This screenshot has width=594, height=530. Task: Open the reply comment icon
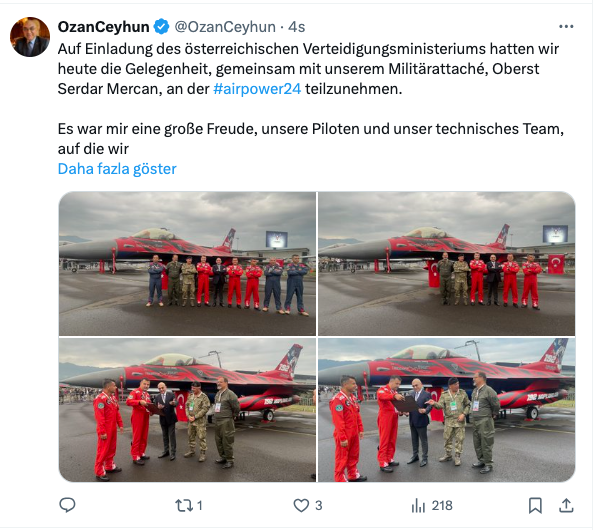coord(67,505)
